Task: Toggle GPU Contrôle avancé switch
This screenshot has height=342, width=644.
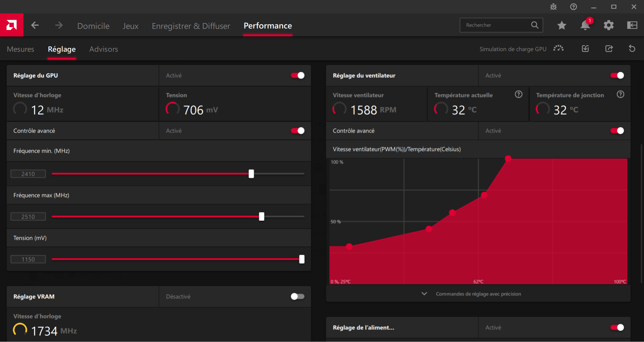Action: (298, 131)
